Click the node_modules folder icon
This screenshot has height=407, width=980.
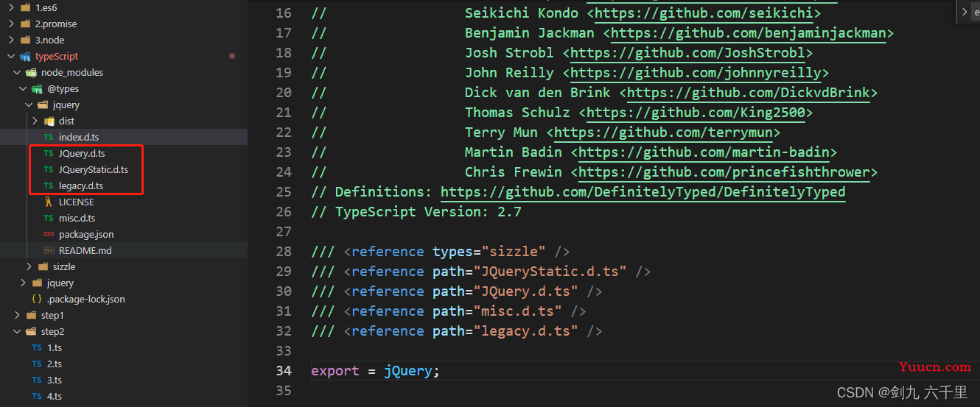[x=31, y=73]
